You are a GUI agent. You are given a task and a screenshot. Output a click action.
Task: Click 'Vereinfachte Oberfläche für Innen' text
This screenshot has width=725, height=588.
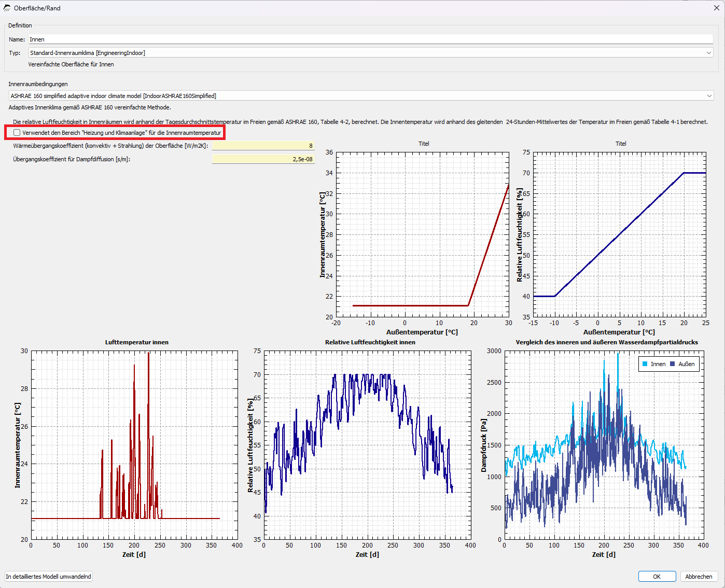pos(71,64)
